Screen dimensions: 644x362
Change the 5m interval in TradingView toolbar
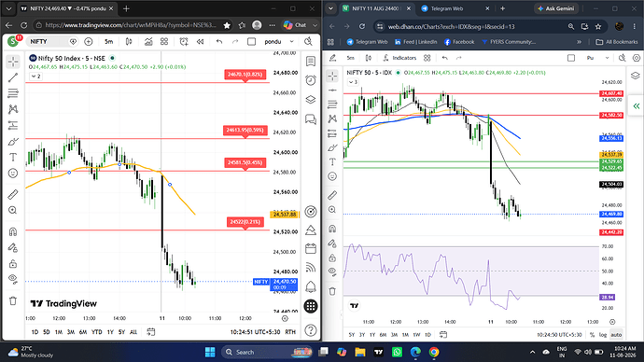pos(109,41)
